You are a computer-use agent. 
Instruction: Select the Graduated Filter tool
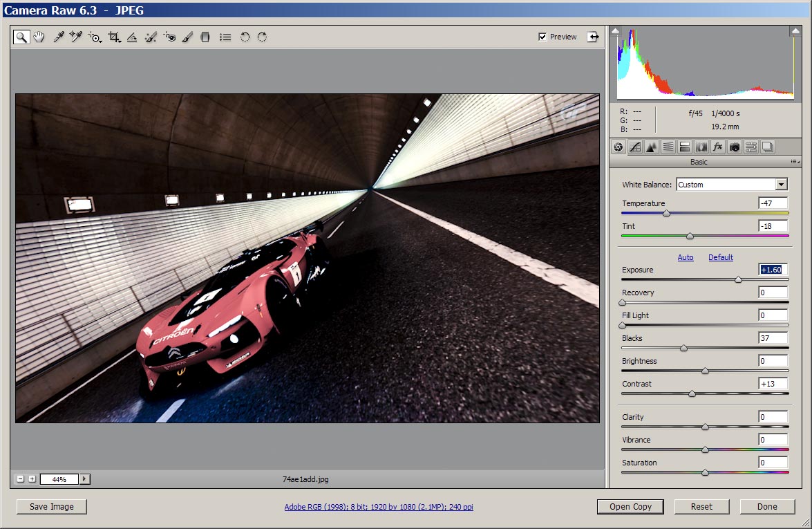pyautogui.click(x=205, y=37)
